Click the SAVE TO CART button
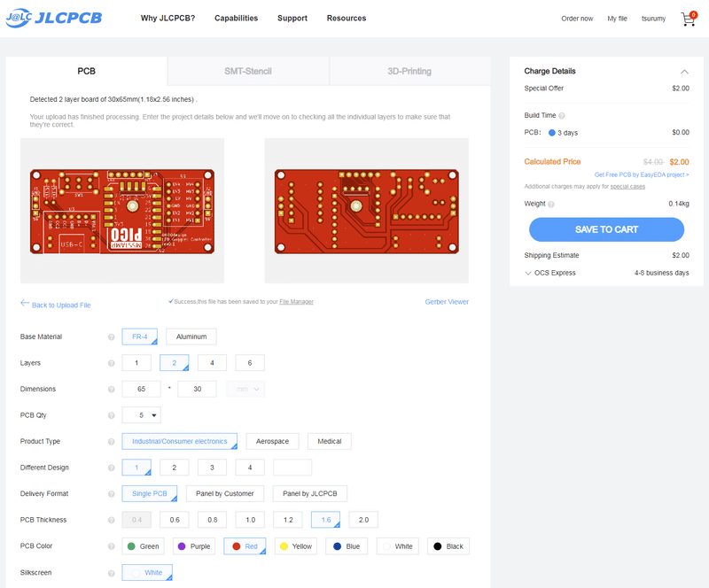 (606, 229)
